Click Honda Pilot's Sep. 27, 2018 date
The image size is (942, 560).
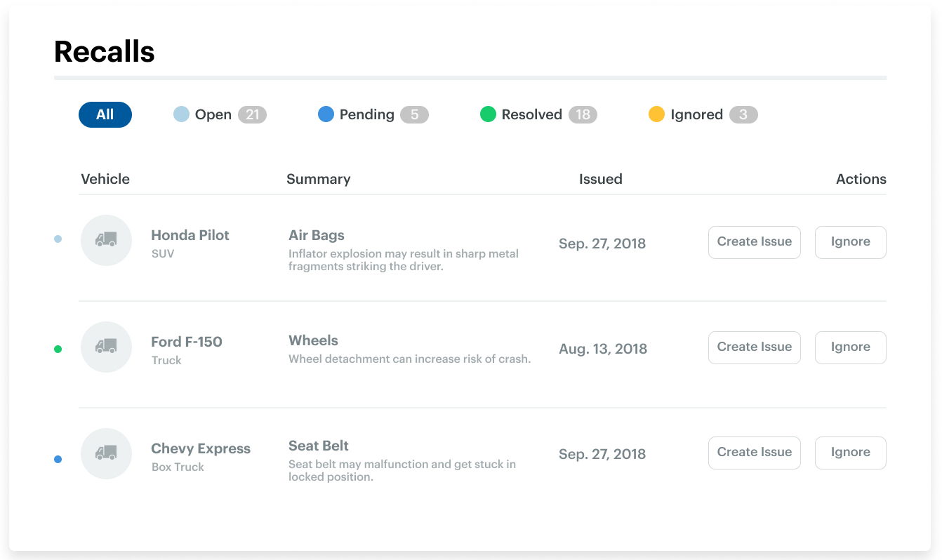pos(602,244)
